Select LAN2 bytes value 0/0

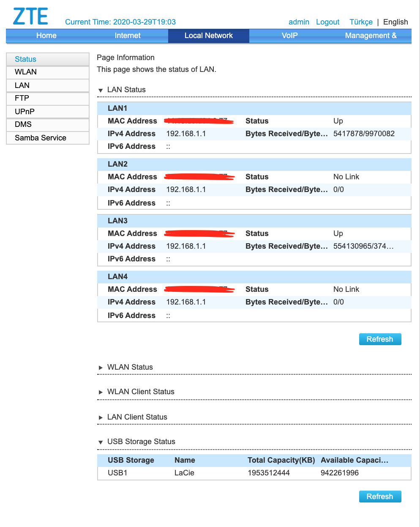point(338,189)
